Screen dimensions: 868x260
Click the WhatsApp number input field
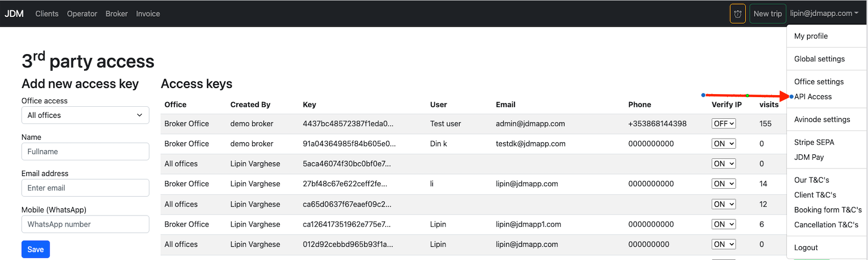click(85, 224)
